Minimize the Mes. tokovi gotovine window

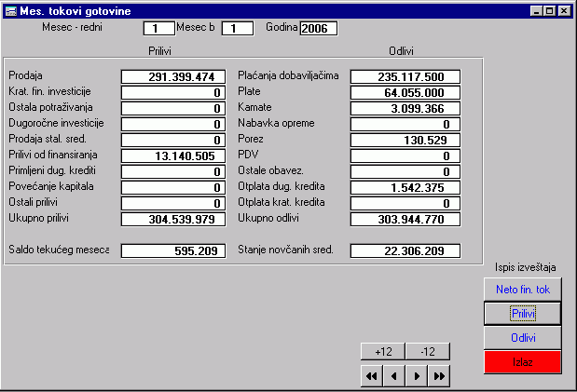(x=537, y=11)
